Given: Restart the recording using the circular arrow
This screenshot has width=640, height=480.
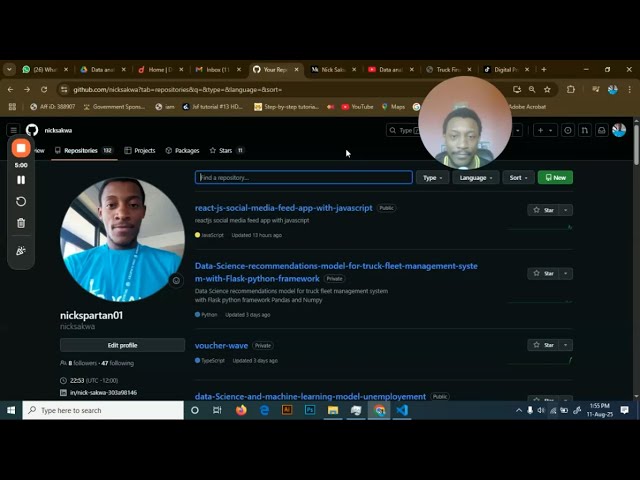Looking at the screenshot, I should tap(21, 202).
